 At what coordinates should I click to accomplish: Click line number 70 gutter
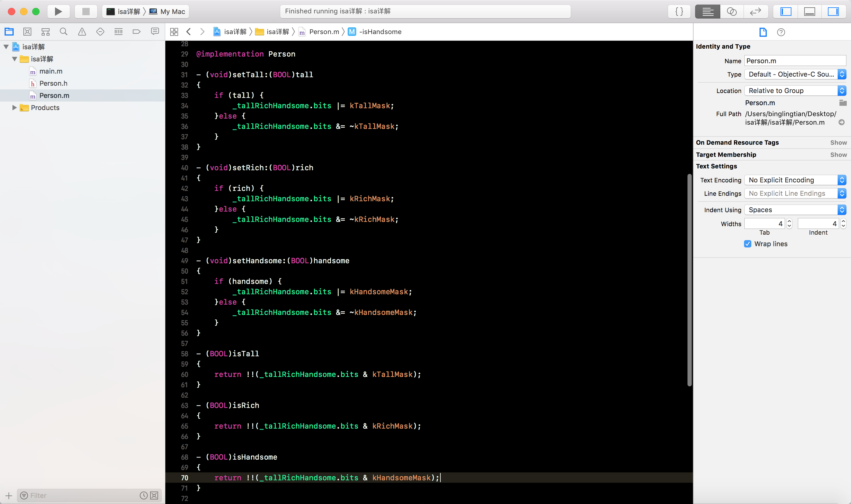[184, 478]
